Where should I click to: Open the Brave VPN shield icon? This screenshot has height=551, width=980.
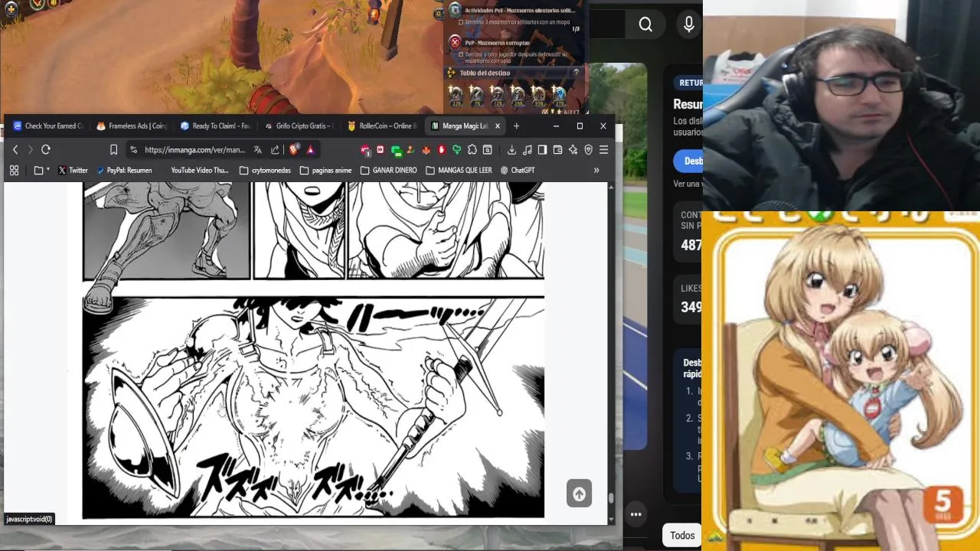click(x=588, y=150)
